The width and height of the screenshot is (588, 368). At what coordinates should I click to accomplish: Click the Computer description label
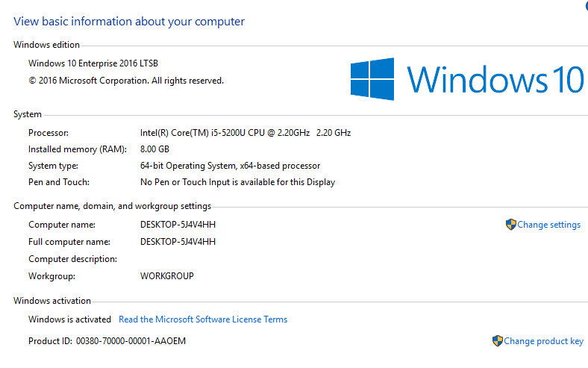72,259
